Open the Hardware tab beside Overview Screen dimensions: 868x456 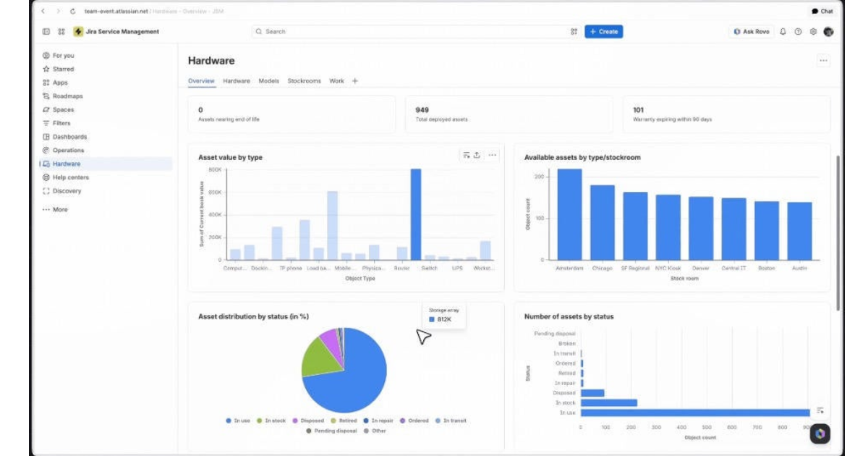coord(237,81)
